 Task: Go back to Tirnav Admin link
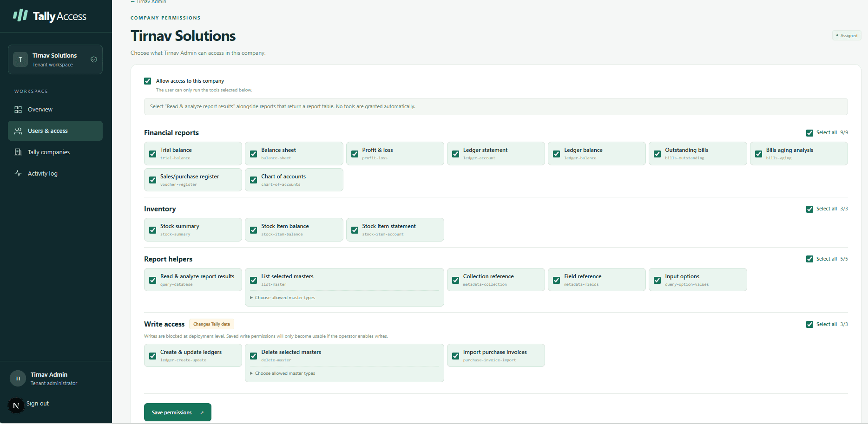[x=148, y=2]
